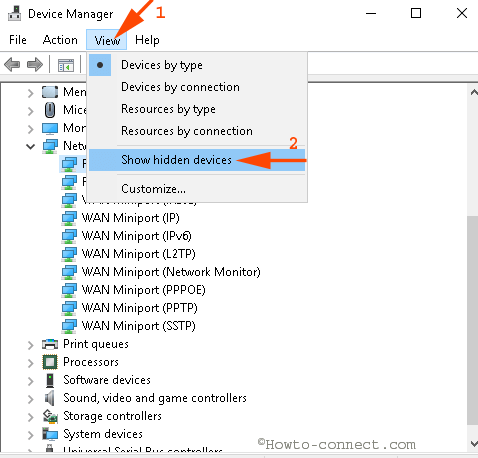Click the Sound, video and game controllers speaker icon
The image size is (478, 458).
tap(50, 398)
